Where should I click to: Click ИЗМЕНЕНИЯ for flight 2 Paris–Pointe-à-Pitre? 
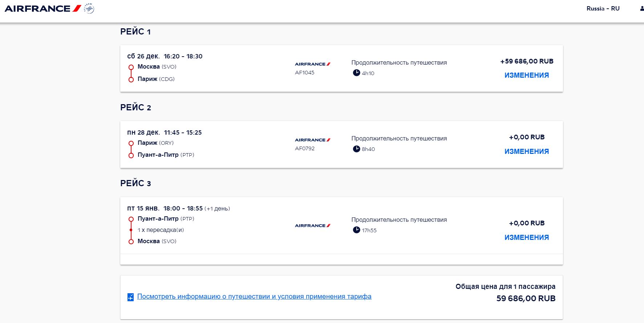[527, 151]
